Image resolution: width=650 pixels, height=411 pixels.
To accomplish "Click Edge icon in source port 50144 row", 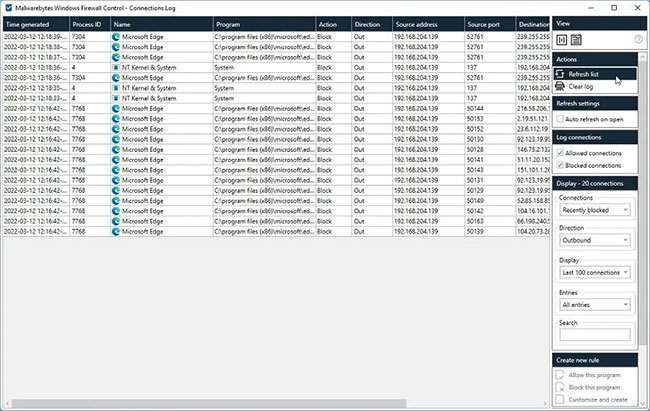I will pos(116,108).
